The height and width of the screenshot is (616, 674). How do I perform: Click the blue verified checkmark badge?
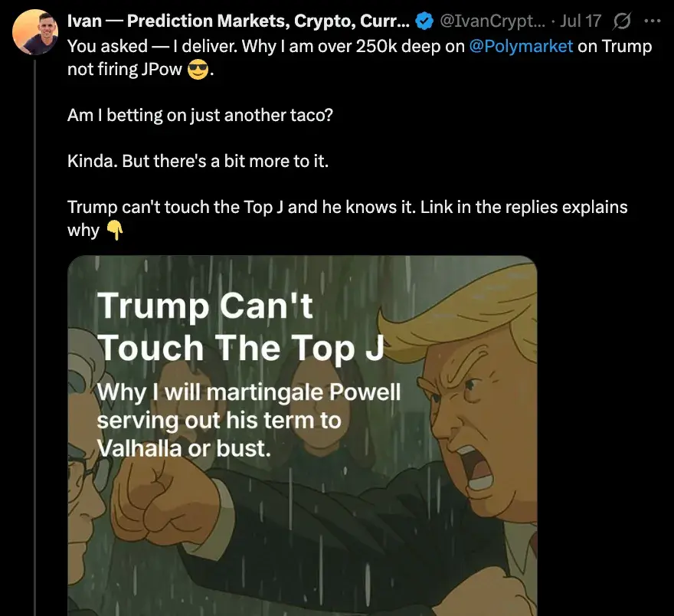coord(424,21)
